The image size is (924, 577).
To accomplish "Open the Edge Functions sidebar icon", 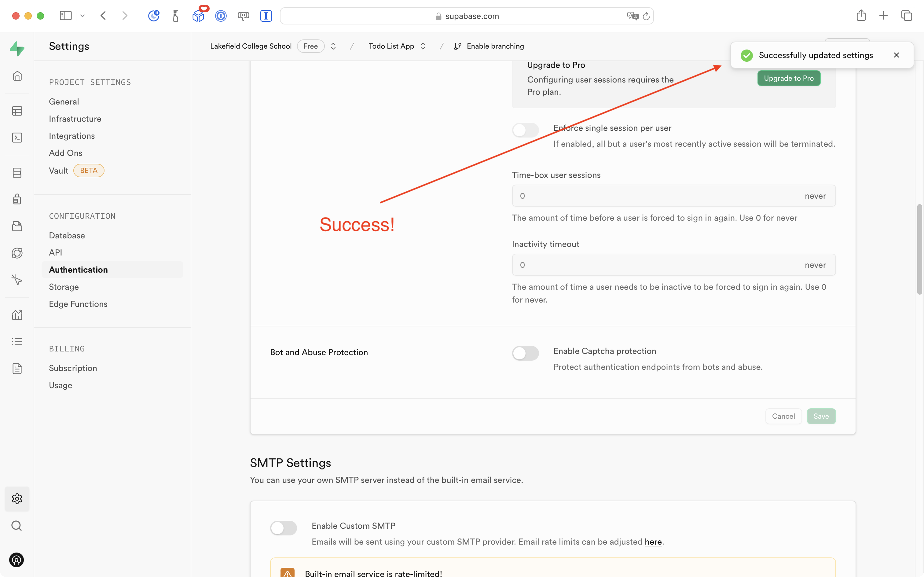I will click(x=17, y=253).
